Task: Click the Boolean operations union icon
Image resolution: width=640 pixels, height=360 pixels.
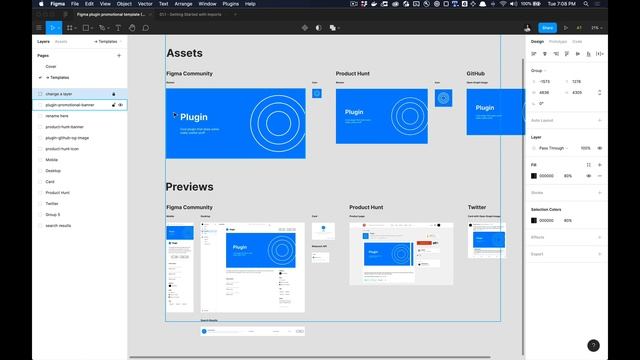Action: (x=333, y=28)
